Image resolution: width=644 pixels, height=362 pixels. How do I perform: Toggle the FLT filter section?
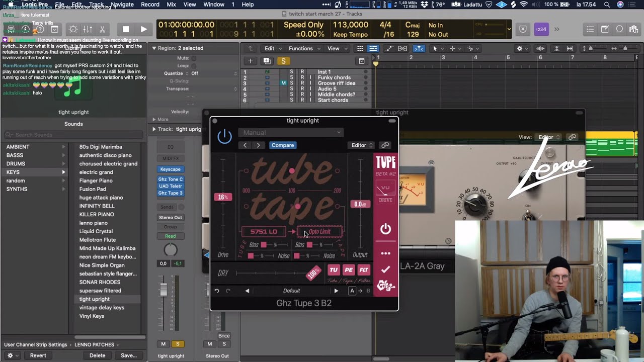coord(364,270)
